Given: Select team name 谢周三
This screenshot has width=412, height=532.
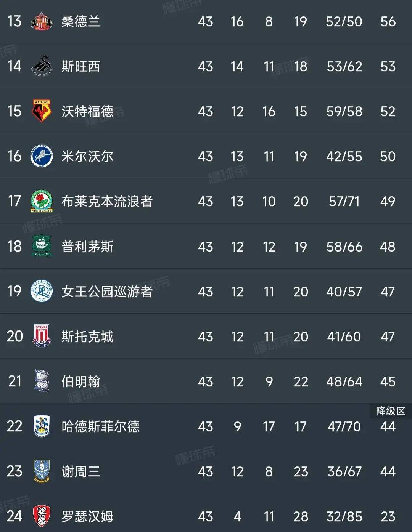Looking at the screenshot, I should (x=81, y=471).
